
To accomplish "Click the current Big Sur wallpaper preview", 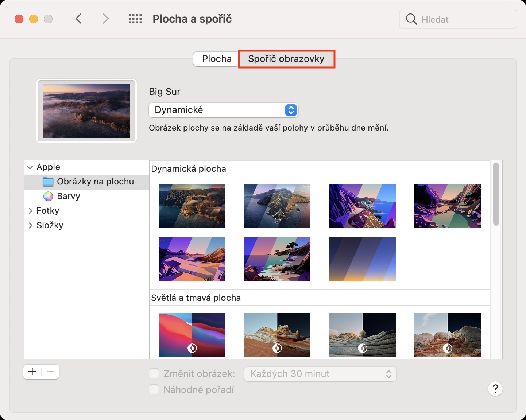I will [x=86, y=111].
